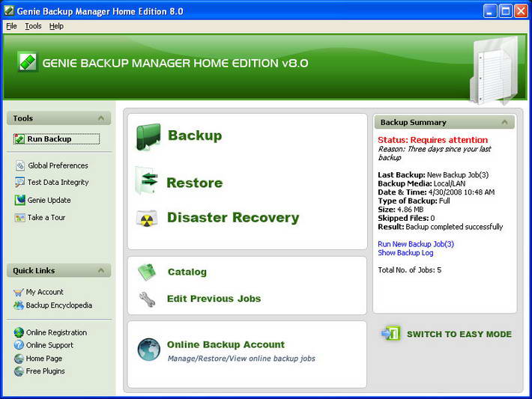Click the Take a Tour icon
The height and width of the screenshot is (399, 532).
coord(19,217)
